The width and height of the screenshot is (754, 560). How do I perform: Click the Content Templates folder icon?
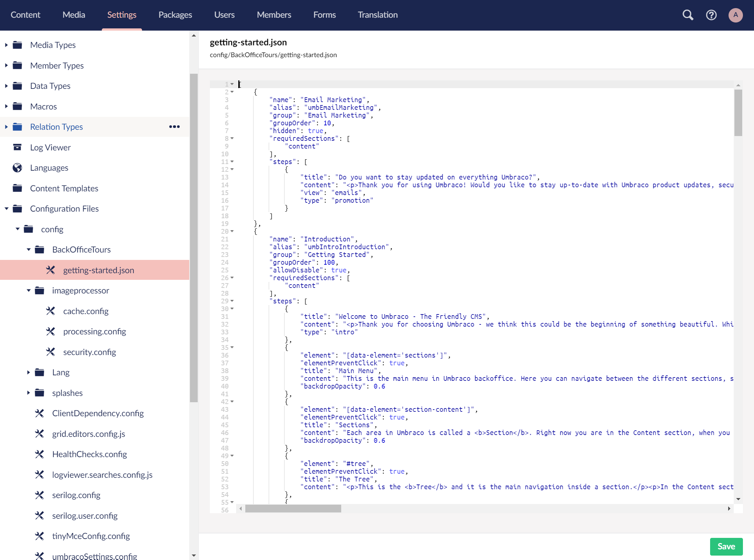pyautogui.click(x=17, y=188)
